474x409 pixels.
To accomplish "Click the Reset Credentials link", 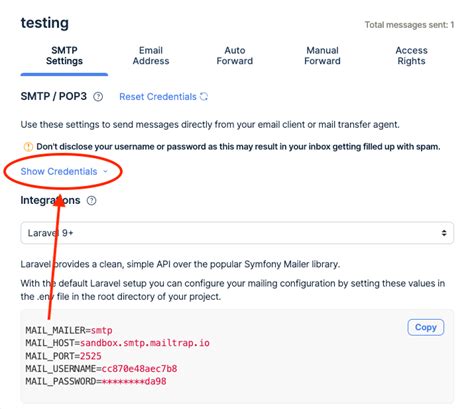I will pos(158,97).
